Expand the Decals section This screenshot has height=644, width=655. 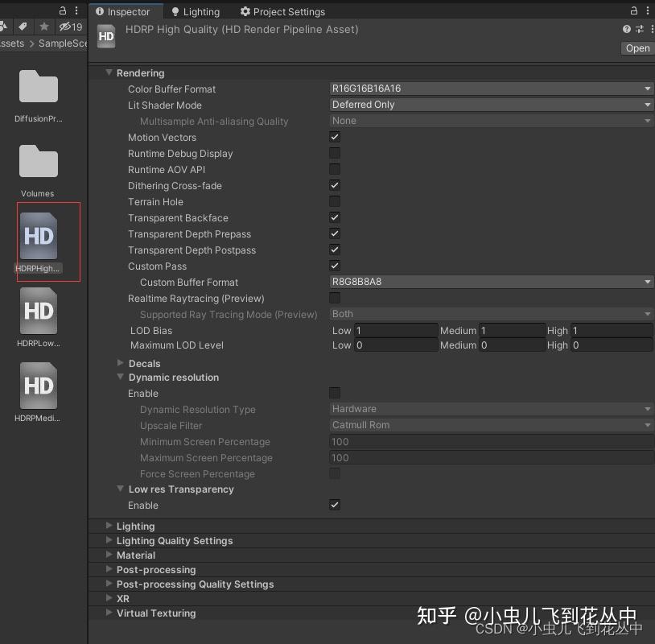[121, 363]
